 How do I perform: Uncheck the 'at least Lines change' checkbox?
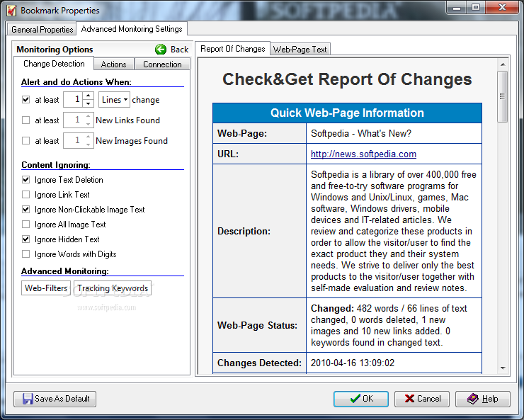[x=25, y=100]
